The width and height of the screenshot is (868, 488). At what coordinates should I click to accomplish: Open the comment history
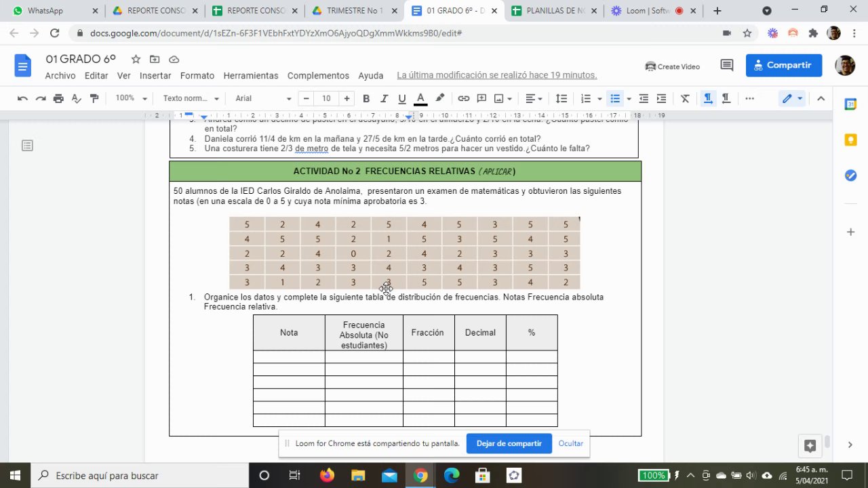727,66
